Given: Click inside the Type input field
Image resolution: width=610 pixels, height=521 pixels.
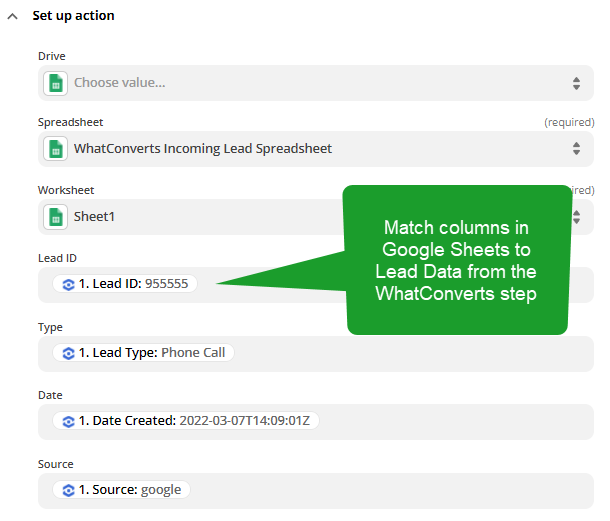Looking at the screenshot, I should coord(316,354).
